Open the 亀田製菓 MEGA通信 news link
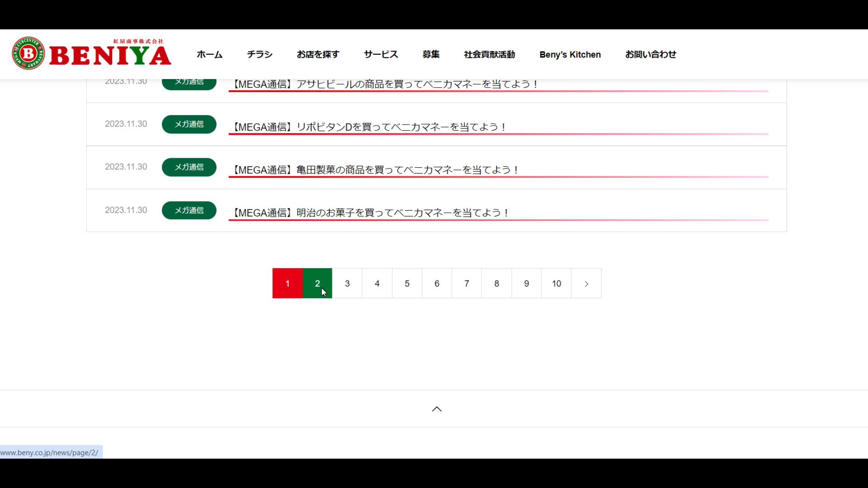The width and height of the screenshot is (868, 488). click(x=376, y=170)
